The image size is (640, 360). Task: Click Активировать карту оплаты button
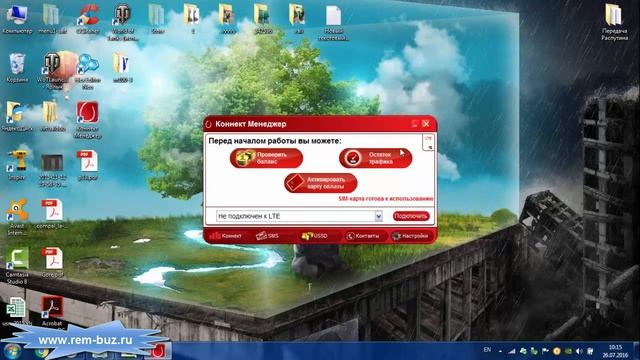(x=321, y=183)
